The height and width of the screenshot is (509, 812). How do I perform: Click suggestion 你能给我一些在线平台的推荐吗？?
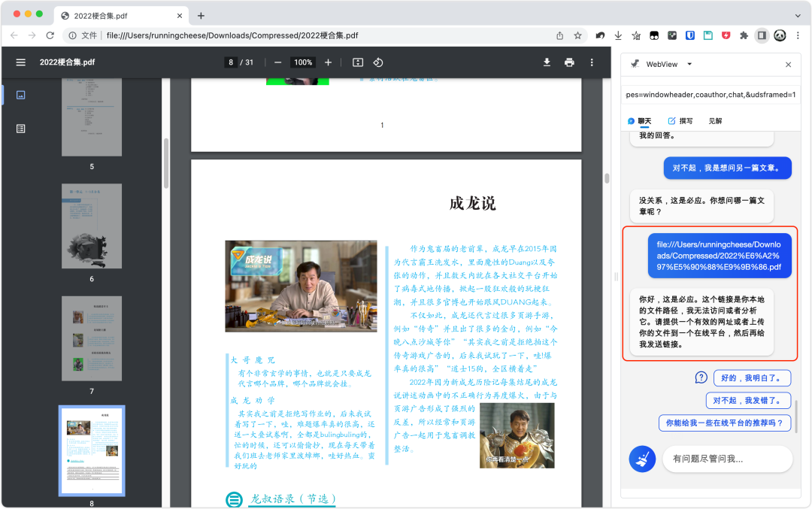tap(725, 423)
